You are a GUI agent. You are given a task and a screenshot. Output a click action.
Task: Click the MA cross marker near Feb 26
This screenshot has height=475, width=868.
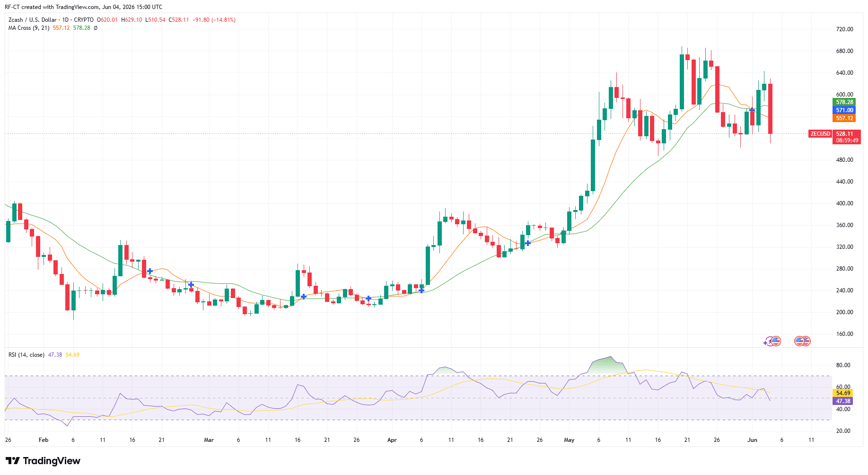coord(191,284)
